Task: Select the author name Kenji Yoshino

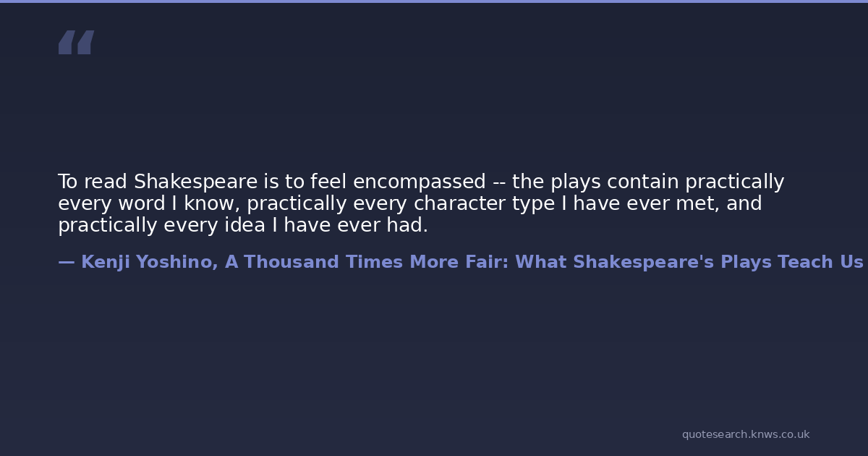Action: click(x=148, y=262)
